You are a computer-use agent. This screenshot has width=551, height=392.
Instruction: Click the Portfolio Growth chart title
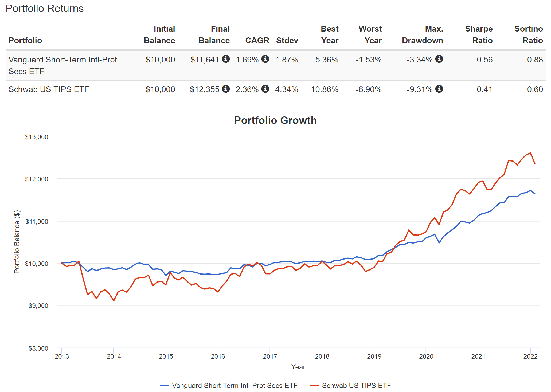(x=275, y=120)
